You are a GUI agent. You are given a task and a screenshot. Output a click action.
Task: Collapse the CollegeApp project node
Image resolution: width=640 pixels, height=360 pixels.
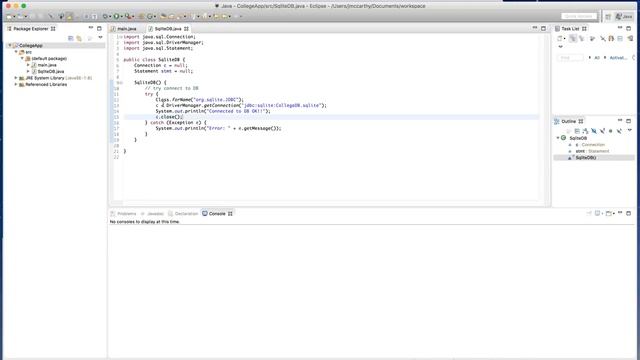point(10,45)
